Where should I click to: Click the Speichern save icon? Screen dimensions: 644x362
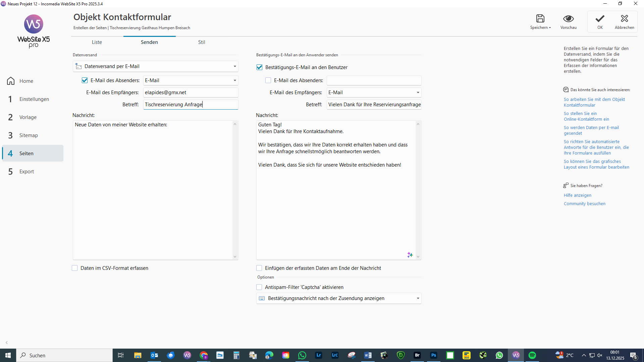540,18
